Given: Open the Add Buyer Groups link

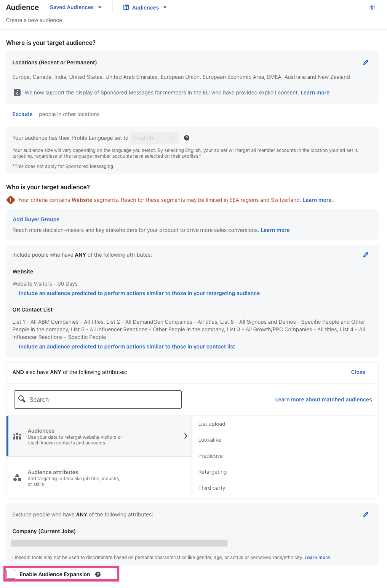Looking at the screenshot, I should coord(36,219).
